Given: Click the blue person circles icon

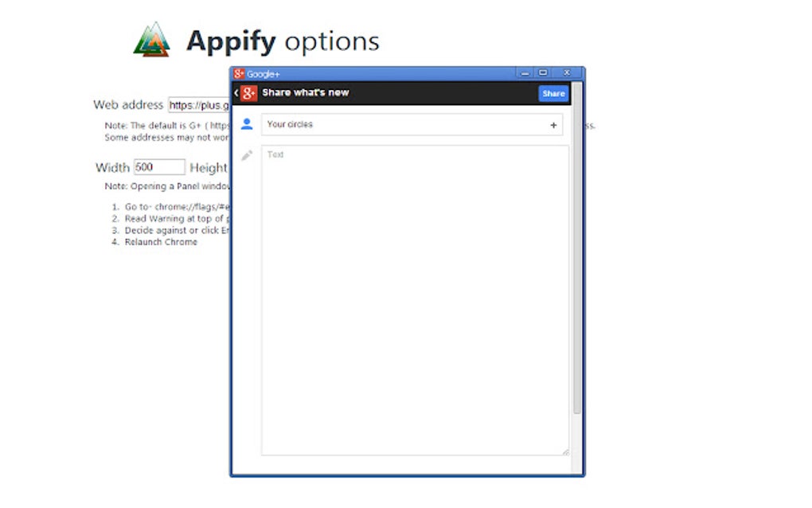Looking at the screenshot, I should point(247,124).
